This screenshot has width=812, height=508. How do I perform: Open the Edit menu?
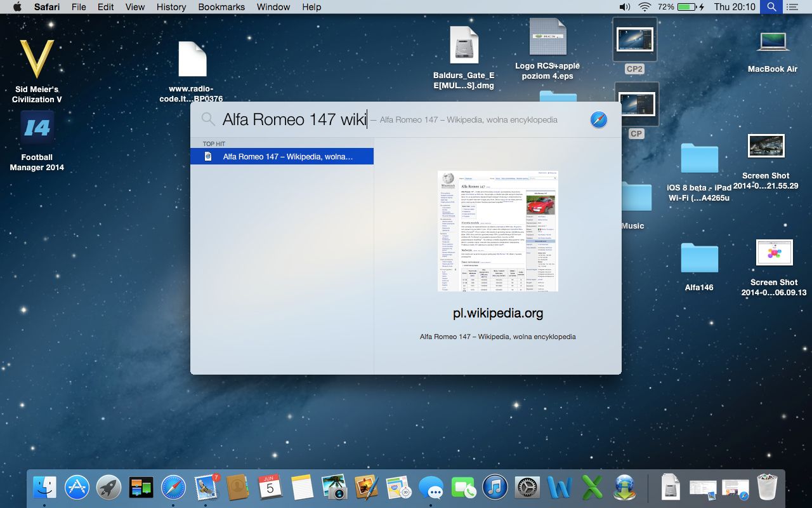tap(105, 7)
